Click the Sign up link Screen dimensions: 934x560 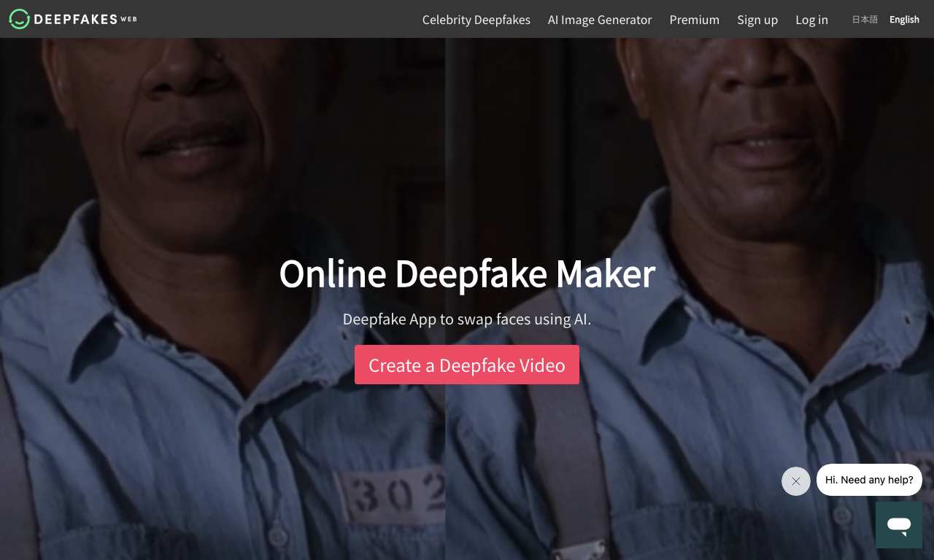coord(757,20)
